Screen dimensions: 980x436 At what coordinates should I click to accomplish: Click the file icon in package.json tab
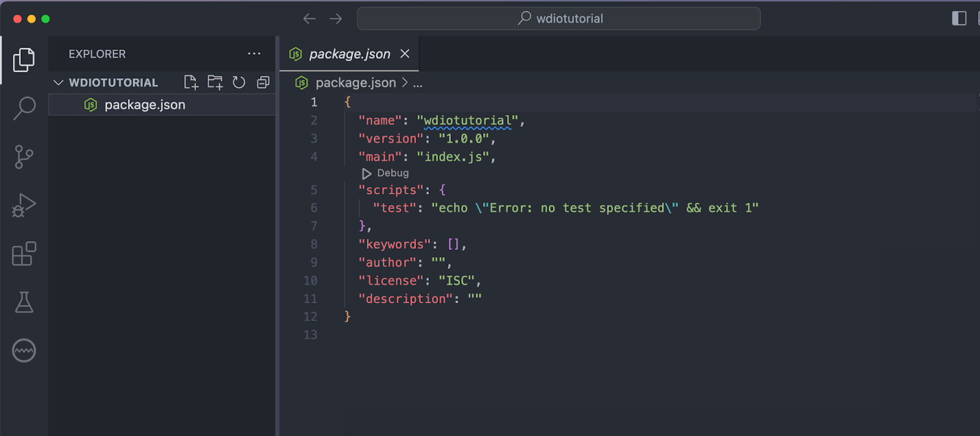coord(295,54)
